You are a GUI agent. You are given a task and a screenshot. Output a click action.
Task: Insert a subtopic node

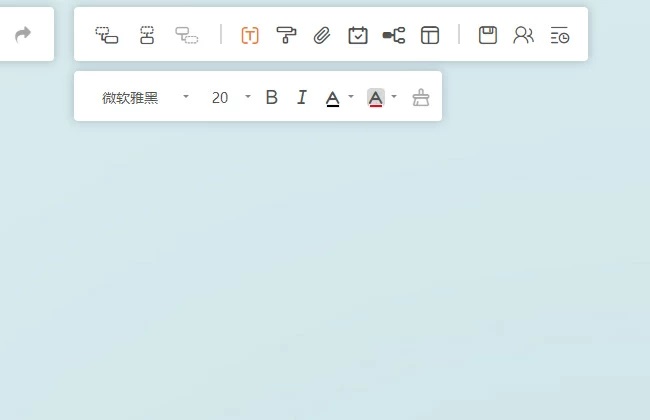(x=106, y=35)
